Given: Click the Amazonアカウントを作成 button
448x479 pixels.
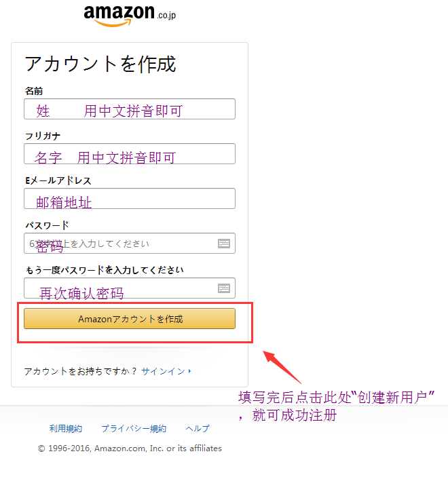Looking at the screenshot, I should coord(130,319).
